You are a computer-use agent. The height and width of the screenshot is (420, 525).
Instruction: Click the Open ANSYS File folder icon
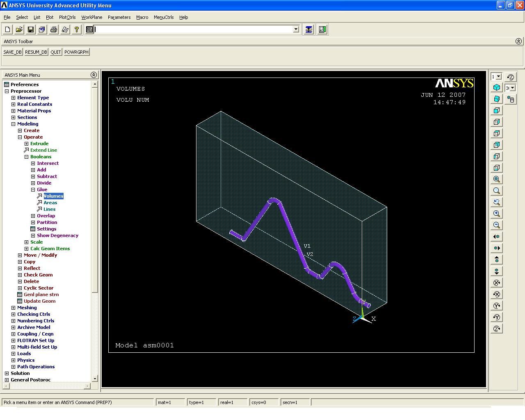tap(19, 30)
